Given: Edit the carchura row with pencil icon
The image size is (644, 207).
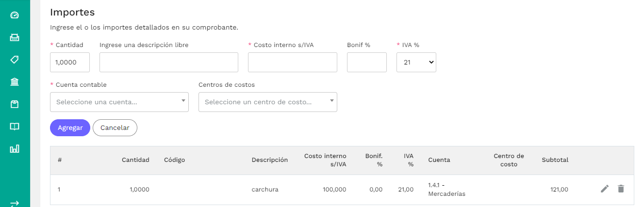Looking at the screenshot, I should pos(604,189).
